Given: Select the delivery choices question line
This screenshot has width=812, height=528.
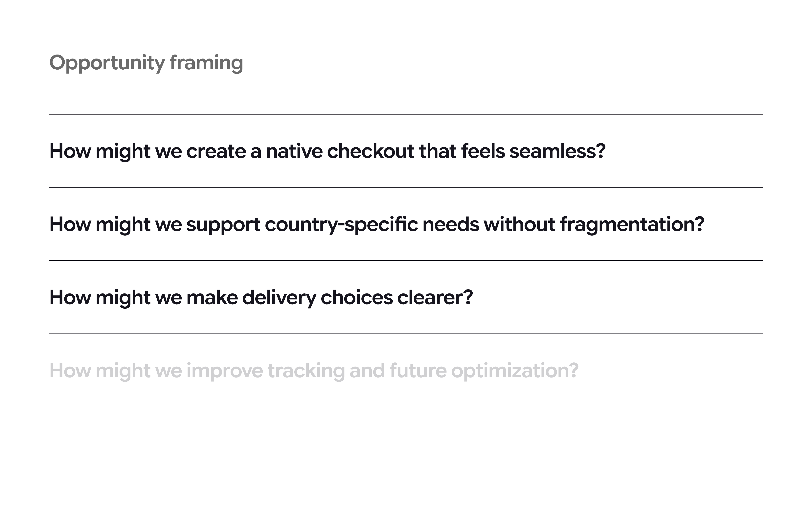Looking at the screenshot, I should [x=261, y=298].
